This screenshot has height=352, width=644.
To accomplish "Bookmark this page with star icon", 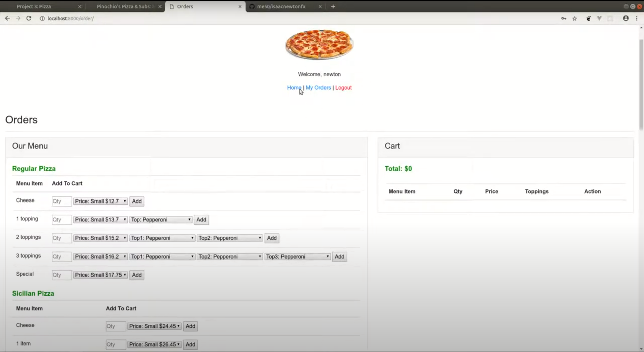I will click(575, 18).
